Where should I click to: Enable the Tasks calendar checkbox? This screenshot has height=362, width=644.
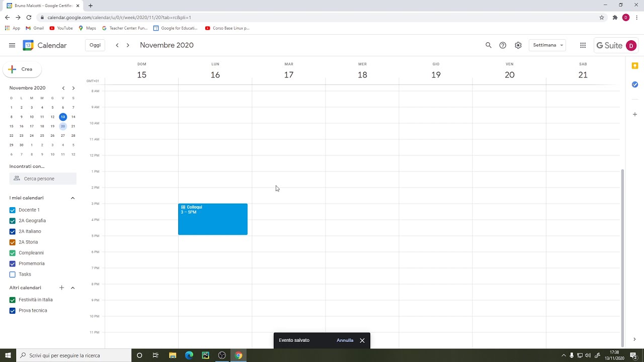[13, 275]
